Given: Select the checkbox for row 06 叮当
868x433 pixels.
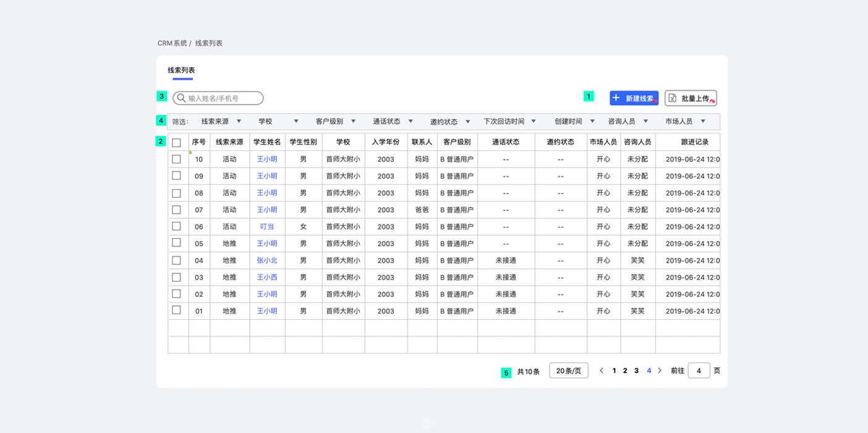Looking at the screenshot, I should [176, 226].
